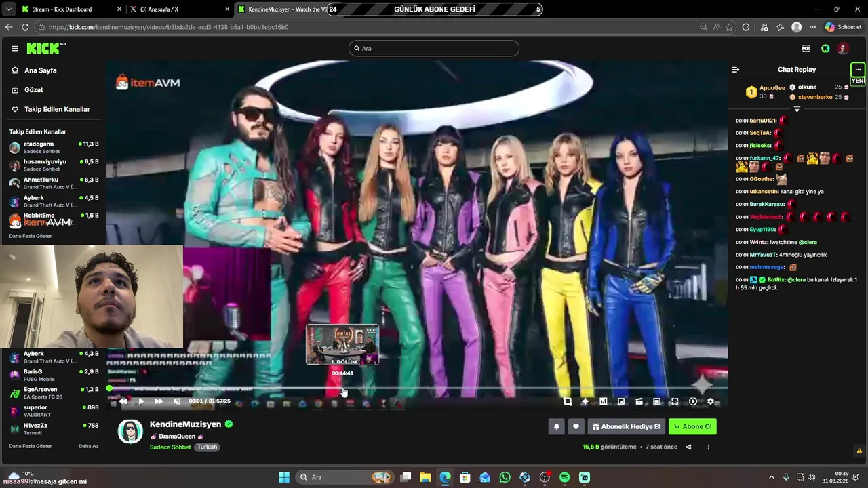Open HobbitEmo channel in sidebar
The width and height of the screenshot is (868, 488).
coord(53,219)
